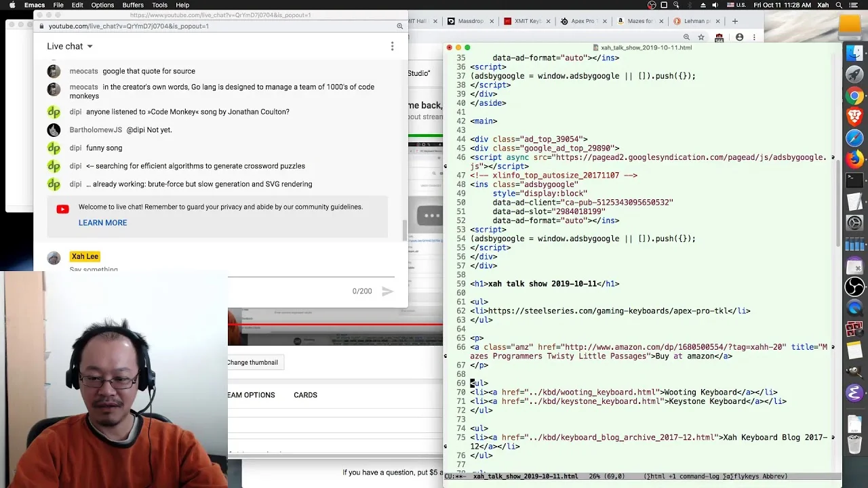Screen dimensions: 868x488
Task: Open the Options menu
Action: pos(102,5)
